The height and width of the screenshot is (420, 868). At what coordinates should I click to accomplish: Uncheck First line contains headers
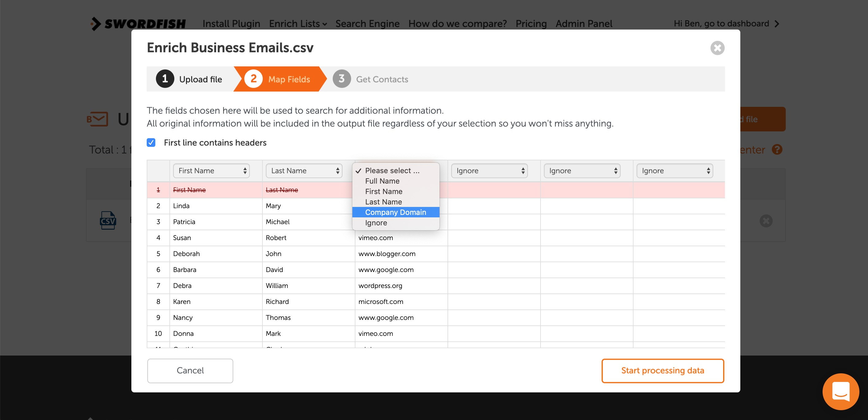(x=151, y=142)
